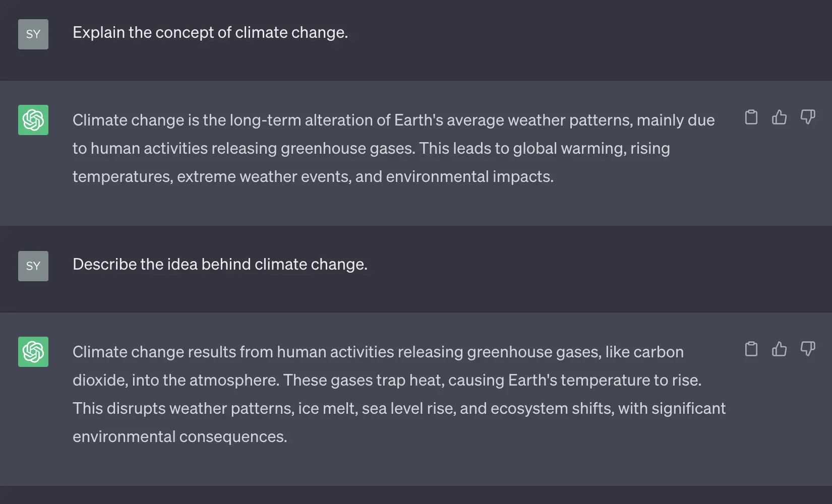Viewport: 832px width, 504px height.
Task: Click SY avatar next to 'Explain the concept'
Action: tap(33, 34)
